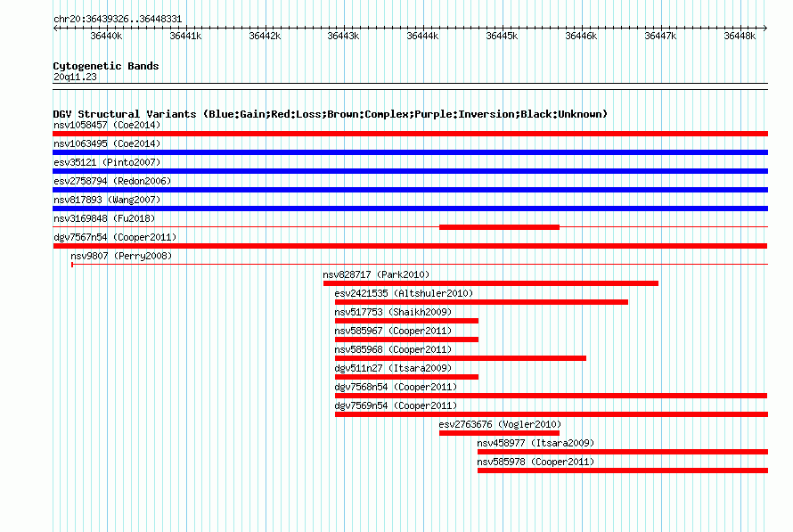Click the nsv517753 (Shaikh2009) label
Screen dimensions: 793x532
[x=393, y=312]
